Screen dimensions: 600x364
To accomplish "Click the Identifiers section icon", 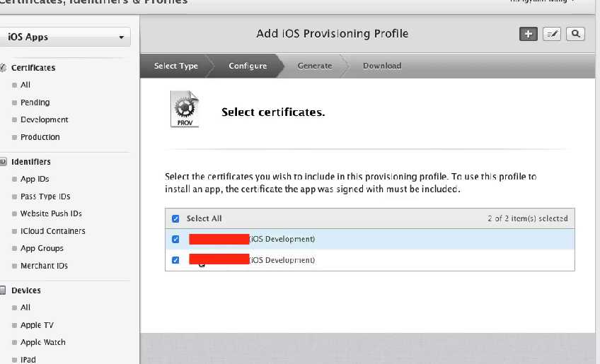I will (x=4, y=162).
